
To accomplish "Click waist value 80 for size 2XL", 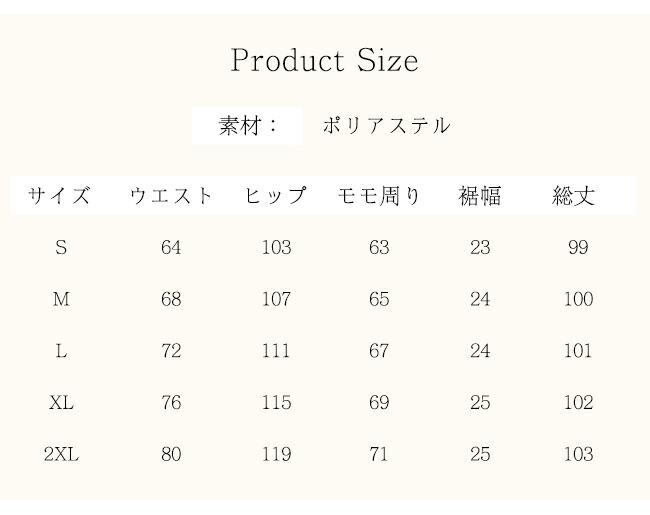I will coord(171,455).
